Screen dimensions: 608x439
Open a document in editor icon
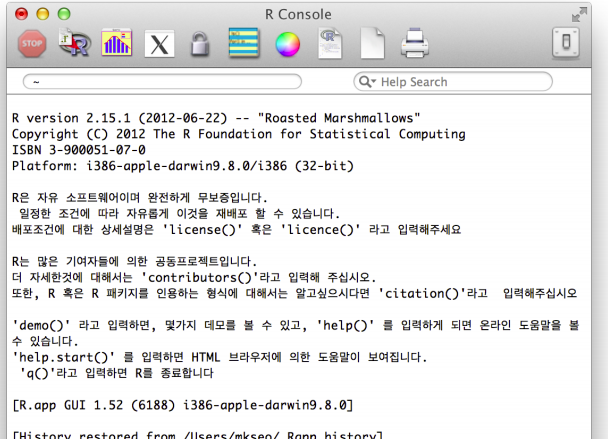pos(330,43)
